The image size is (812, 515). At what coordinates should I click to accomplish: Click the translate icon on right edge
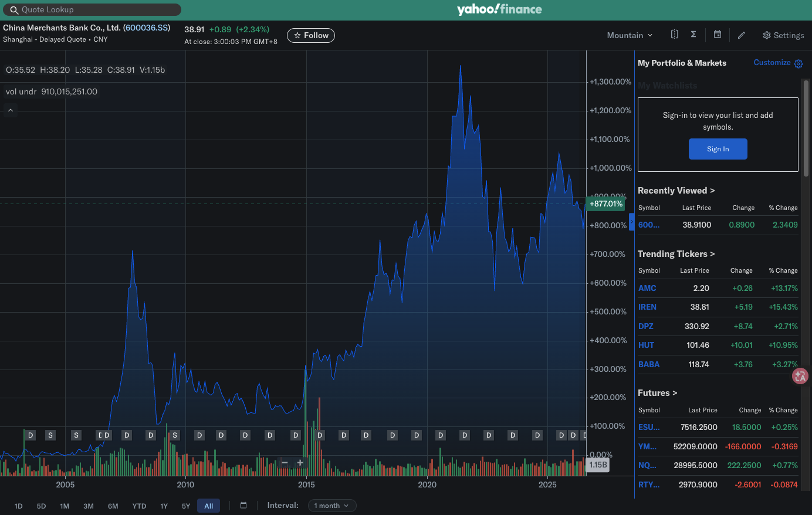800,376
